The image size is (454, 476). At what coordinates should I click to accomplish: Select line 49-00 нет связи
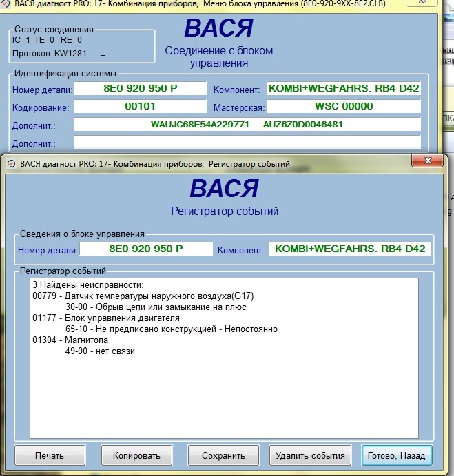pos(100,351)
